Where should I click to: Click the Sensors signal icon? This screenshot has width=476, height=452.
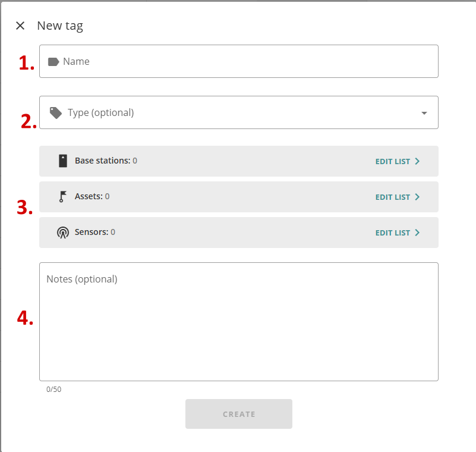(63, 233)
